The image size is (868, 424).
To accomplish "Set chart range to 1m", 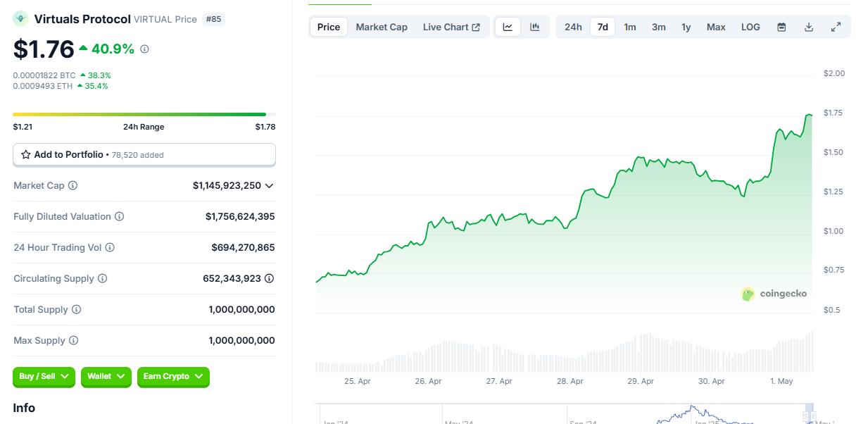I will (630, 27).
